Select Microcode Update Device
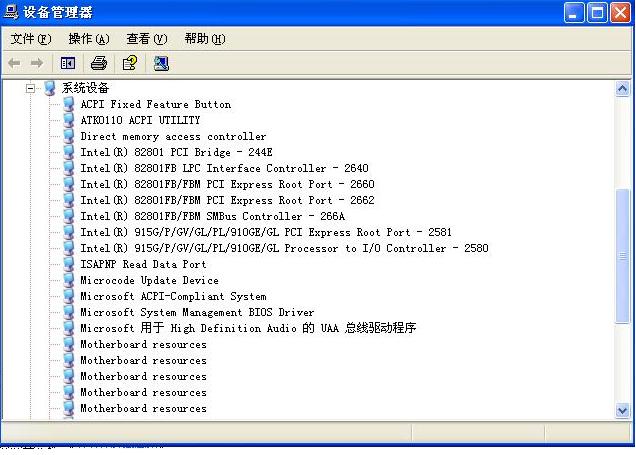Viewport: 636px width, 455px height. [149, 281]
